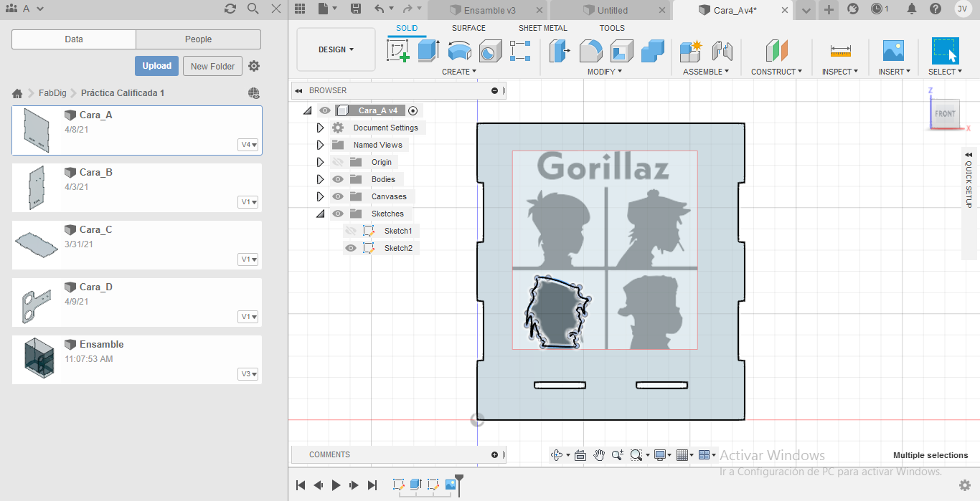Open the JV user profile button
This screenshot has height=501, width=980.
click(963, 9)
